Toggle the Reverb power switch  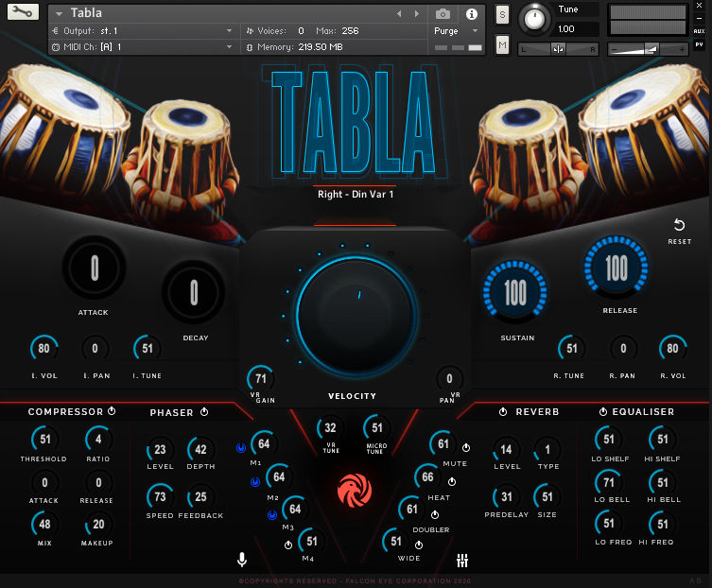point(502,412)
